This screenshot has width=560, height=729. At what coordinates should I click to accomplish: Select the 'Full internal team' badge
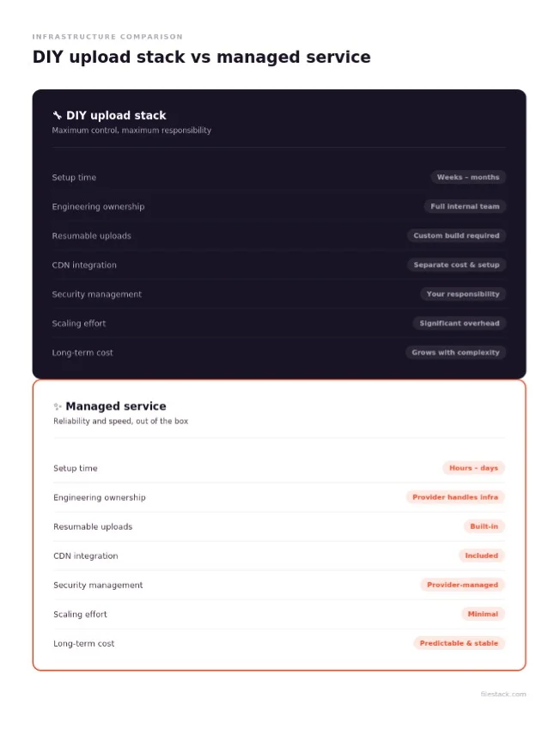point(465,206)
